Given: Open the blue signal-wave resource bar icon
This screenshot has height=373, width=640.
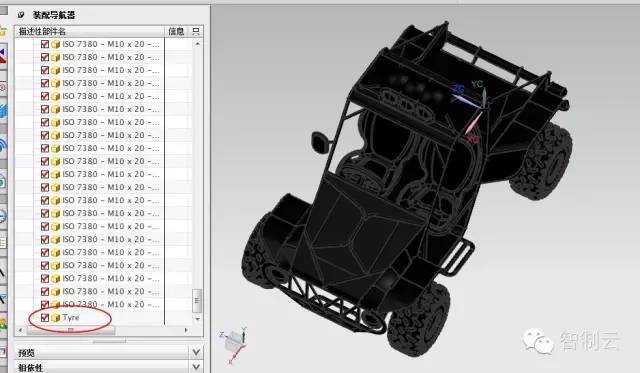Looking at the screenshot, I should click(2, 146).
